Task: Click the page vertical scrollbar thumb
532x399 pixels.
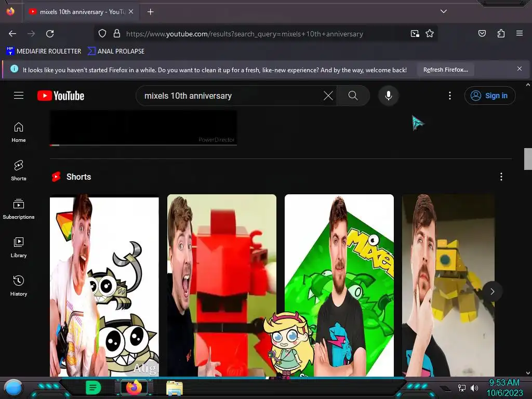Action: (528, 159)
